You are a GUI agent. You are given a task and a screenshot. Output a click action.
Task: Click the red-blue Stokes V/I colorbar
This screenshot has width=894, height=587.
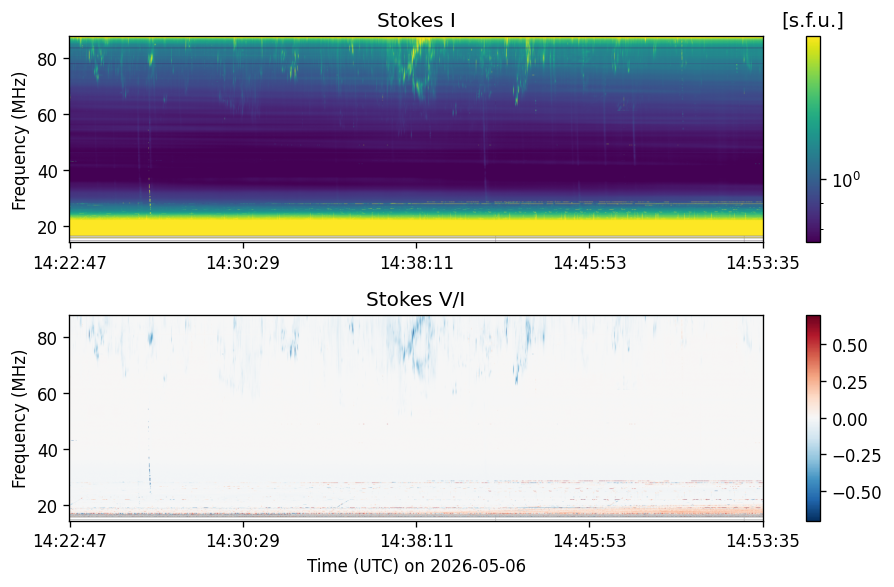[814, 418]
